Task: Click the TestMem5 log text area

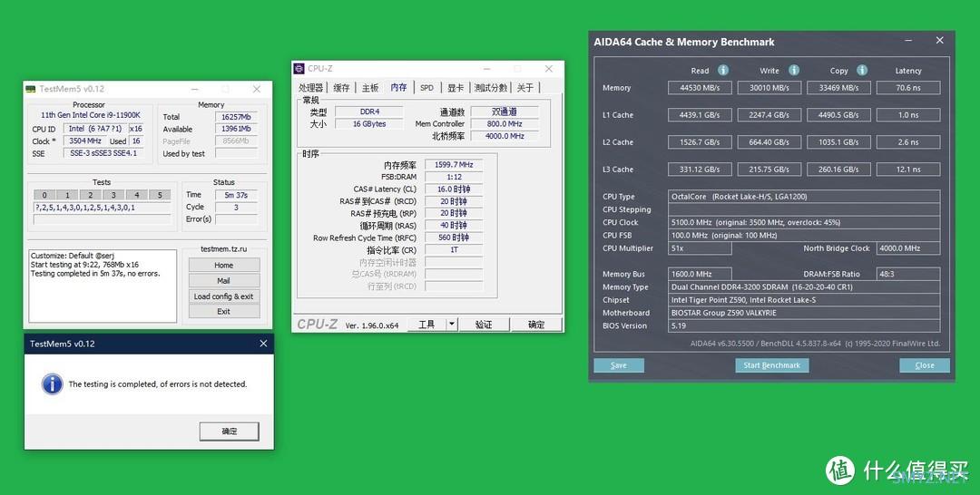Action: point(103,286)
